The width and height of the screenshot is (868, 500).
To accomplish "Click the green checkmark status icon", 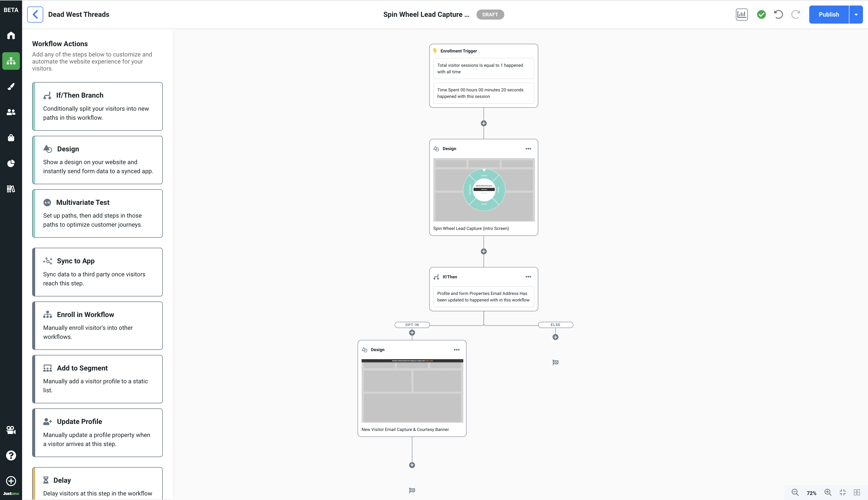I will pos(761,14).
